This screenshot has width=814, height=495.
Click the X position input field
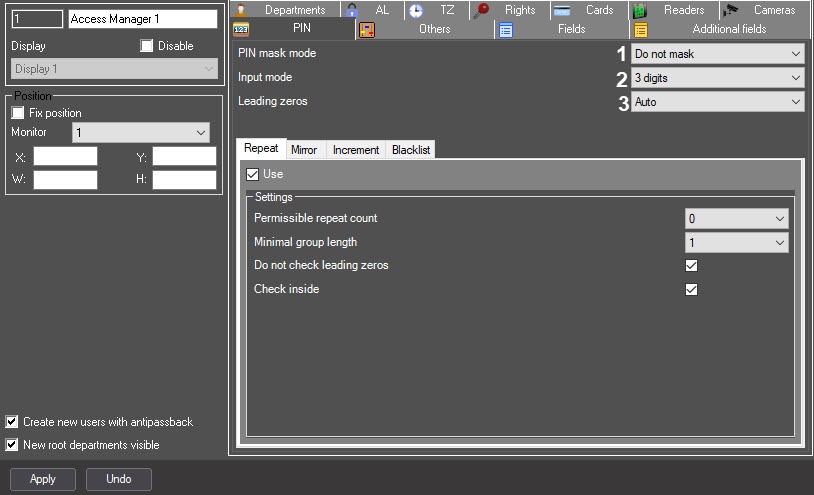click(65, 156)
